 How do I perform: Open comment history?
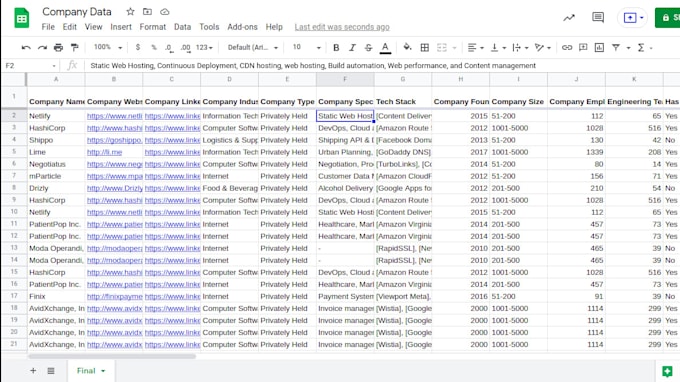click(x=598, y=18)
